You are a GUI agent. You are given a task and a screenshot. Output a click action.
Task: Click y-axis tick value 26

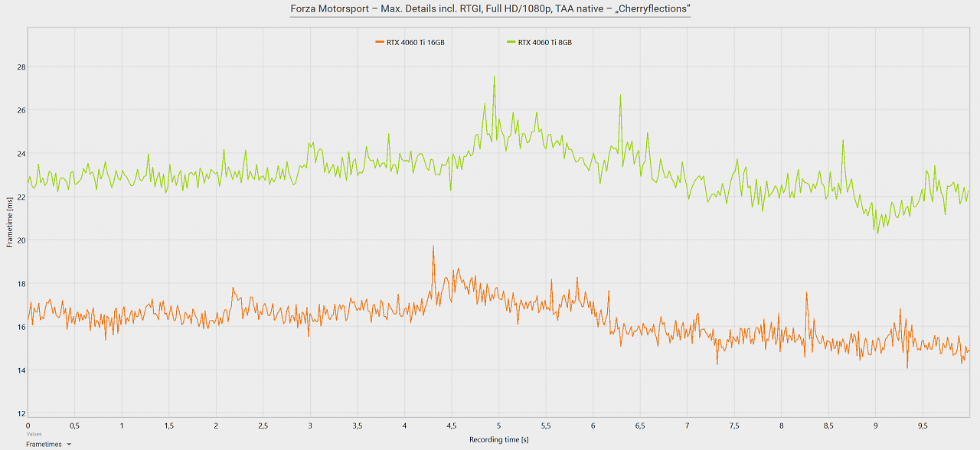click(x=21, y=110)
